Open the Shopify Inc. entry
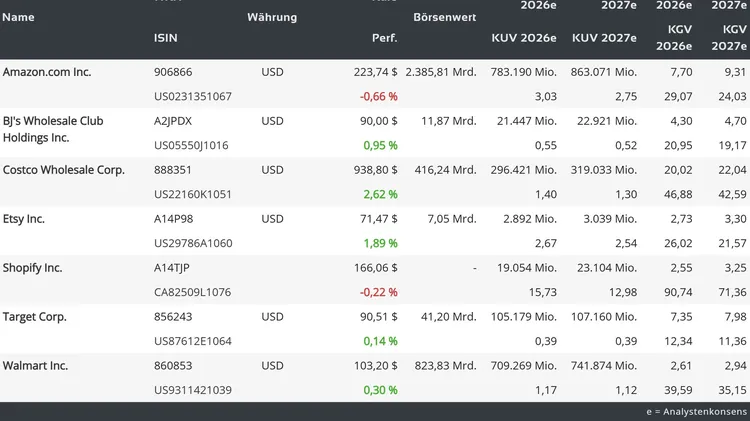750x421 pixels. [x=33, y=268]
